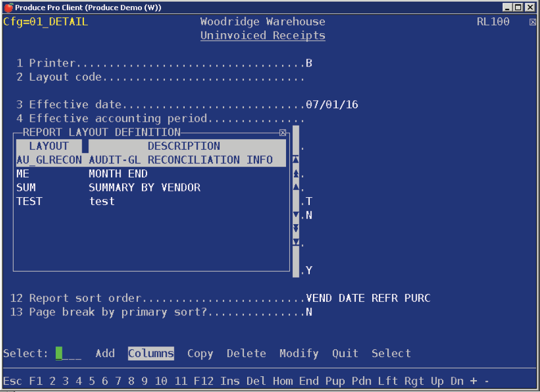Click the Lft key in bottom bar

pos(388,381)
